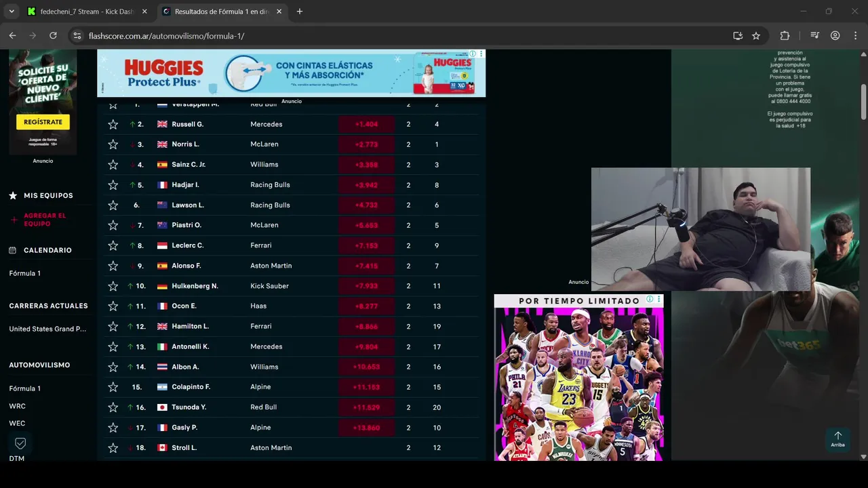Click star icon beside Ocon E.
The image size is (868, 488).
pyautogui.click(x=113, y=306)
